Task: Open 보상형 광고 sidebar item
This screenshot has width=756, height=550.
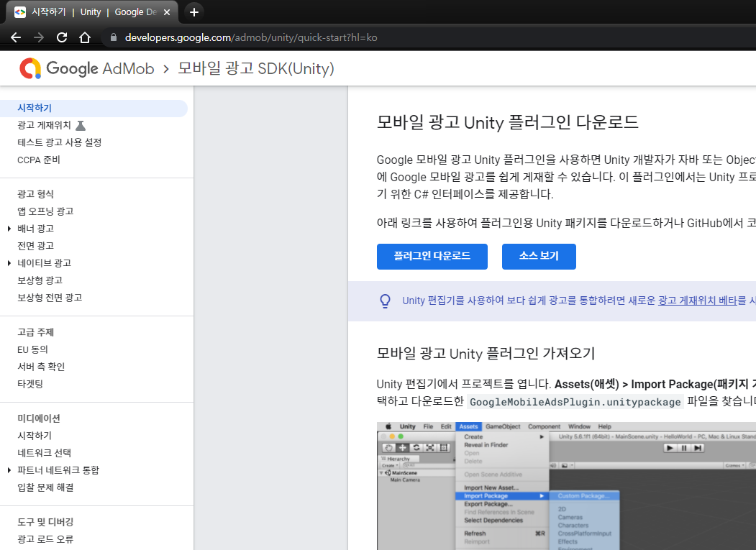Action: [40, 280]
